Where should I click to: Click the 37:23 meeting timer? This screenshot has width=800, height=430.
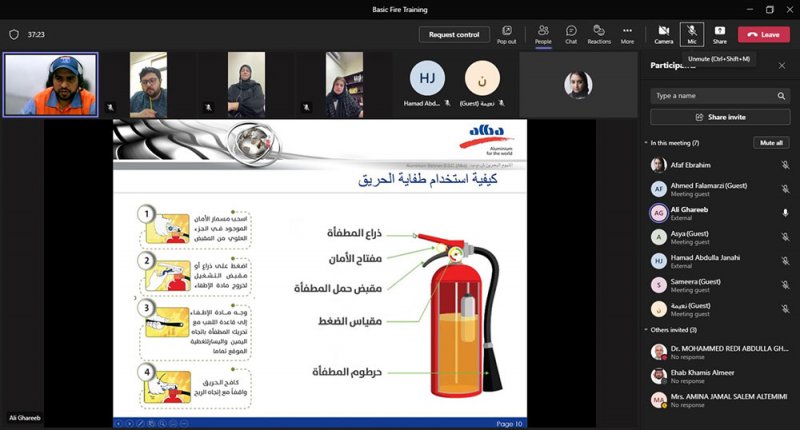pyautogui.click(x=36, y=34)
